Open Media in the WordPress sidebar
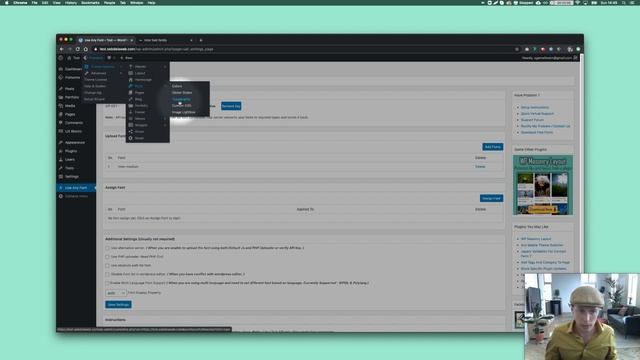640x360 pixels. 70,106
